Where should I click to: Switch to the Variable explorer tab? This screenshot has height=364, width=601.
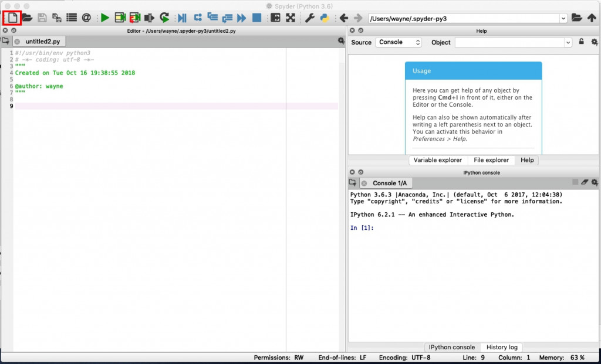point(437,160)
